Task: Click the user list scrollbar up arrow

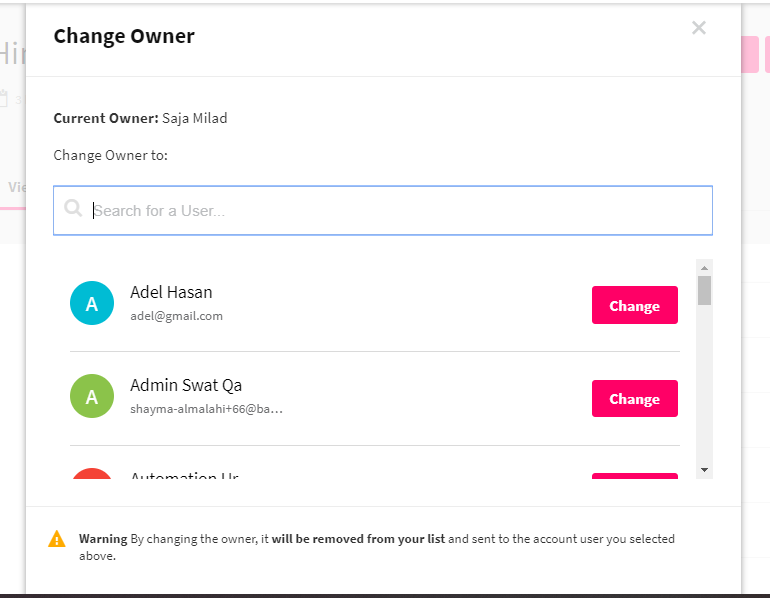Action: point(704,268)
